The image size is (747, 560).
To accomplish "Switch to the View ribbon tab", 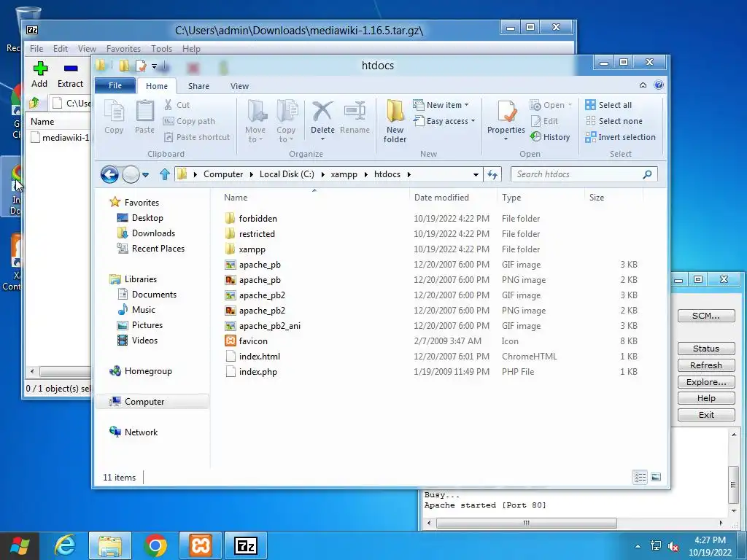I will click(239, 86).
